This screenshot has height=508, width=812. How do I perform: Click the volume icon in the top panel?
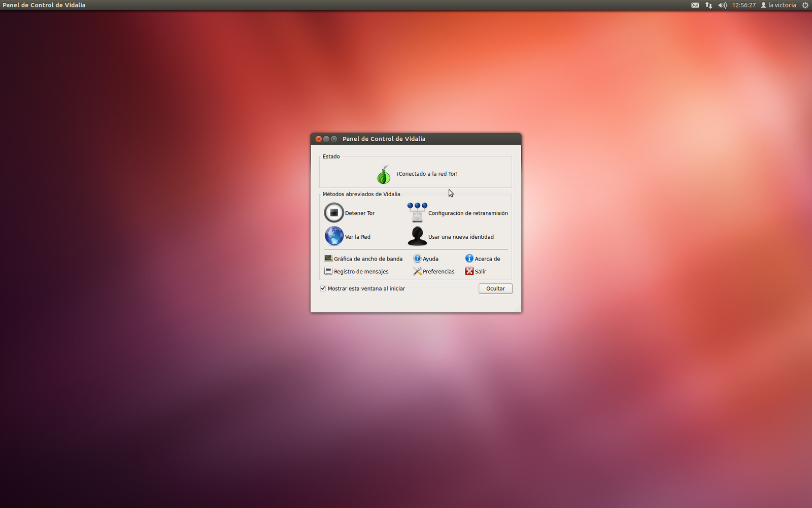tap(722, 5)
